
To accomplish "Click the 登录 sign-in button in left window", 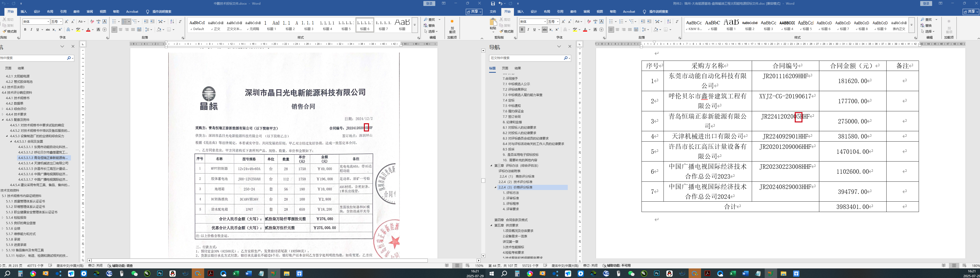I will (429, 3).
